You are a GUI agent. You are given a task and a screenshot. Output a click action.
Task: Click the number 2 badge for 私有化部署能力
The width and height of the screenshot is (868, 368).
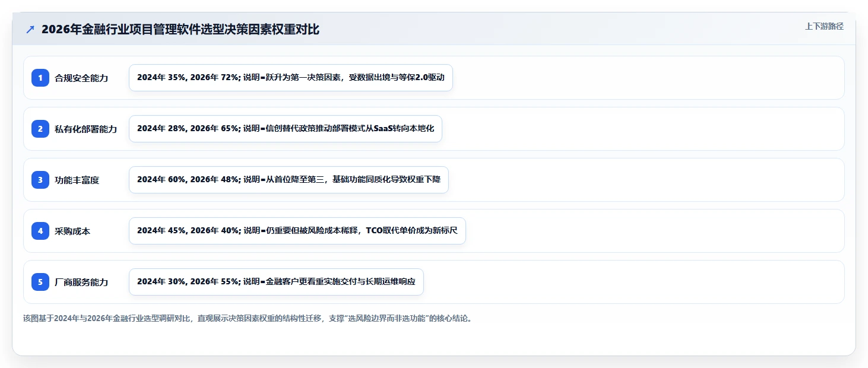pyautogui.click(x=40, y=129)
